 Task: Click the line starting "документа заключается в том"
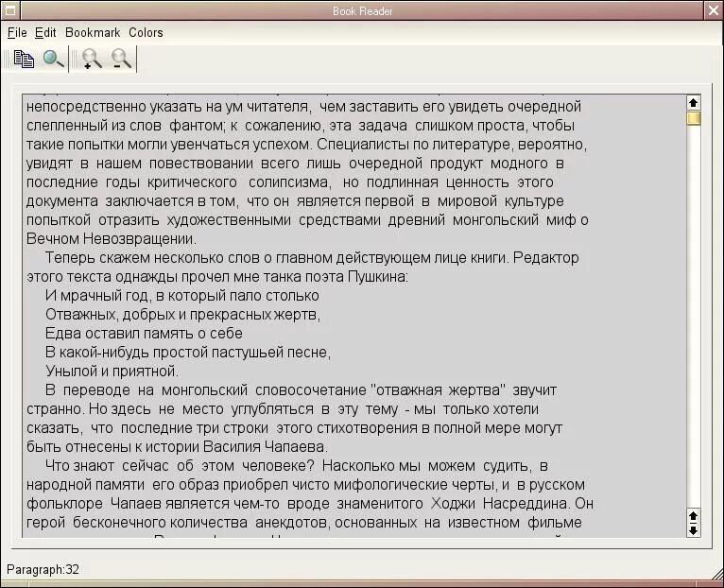coord(295,201)
